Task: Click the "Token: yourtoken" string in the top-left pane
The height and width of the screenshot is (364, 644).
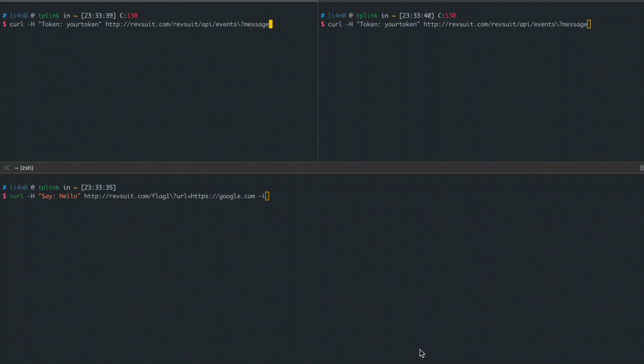Action: [x=70, y=25]
